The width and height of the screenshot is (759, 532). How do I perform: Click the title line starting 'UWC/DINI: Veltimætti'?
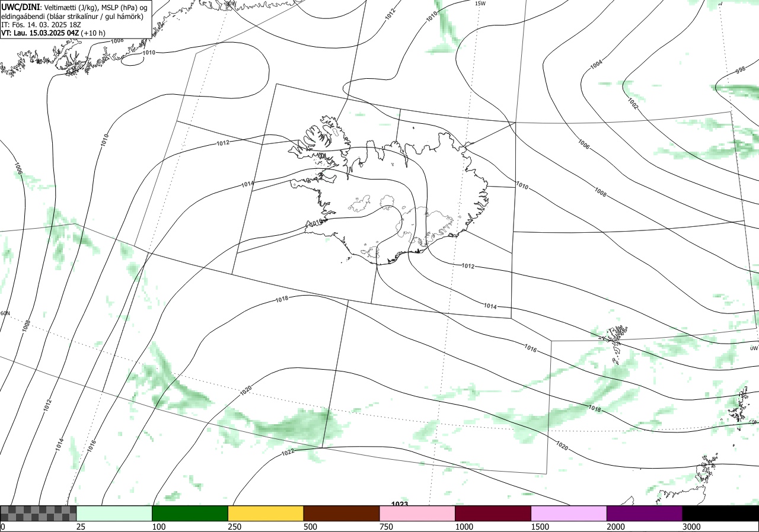pyautogui.click(x=75, y=7)
